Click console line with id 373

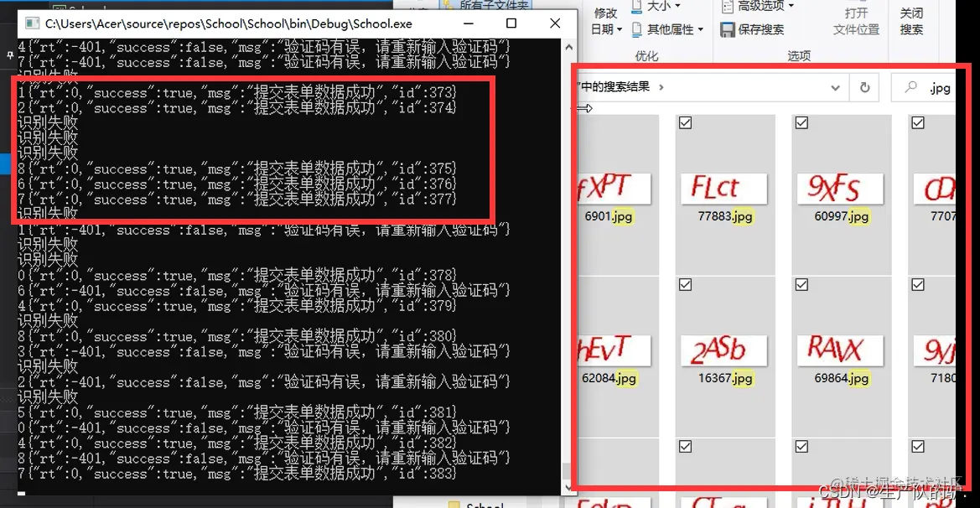(x=237, y=93)
